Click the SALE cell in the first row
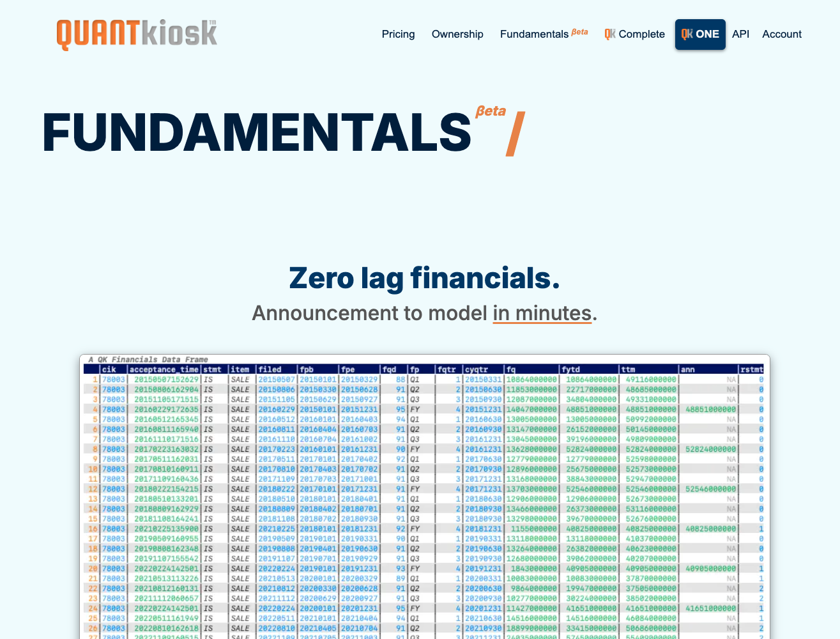Screen dimensions: 840x639 point(240,378)
